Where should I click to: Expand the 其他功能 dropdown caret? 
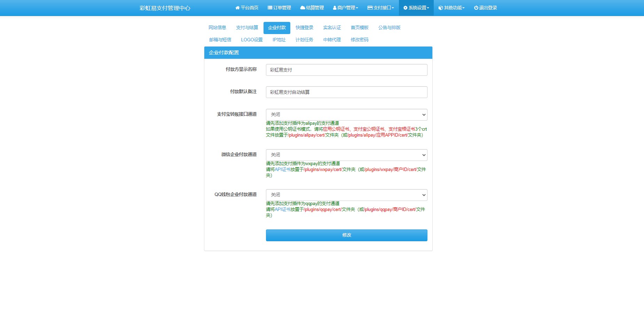click(x=463, y=8)
